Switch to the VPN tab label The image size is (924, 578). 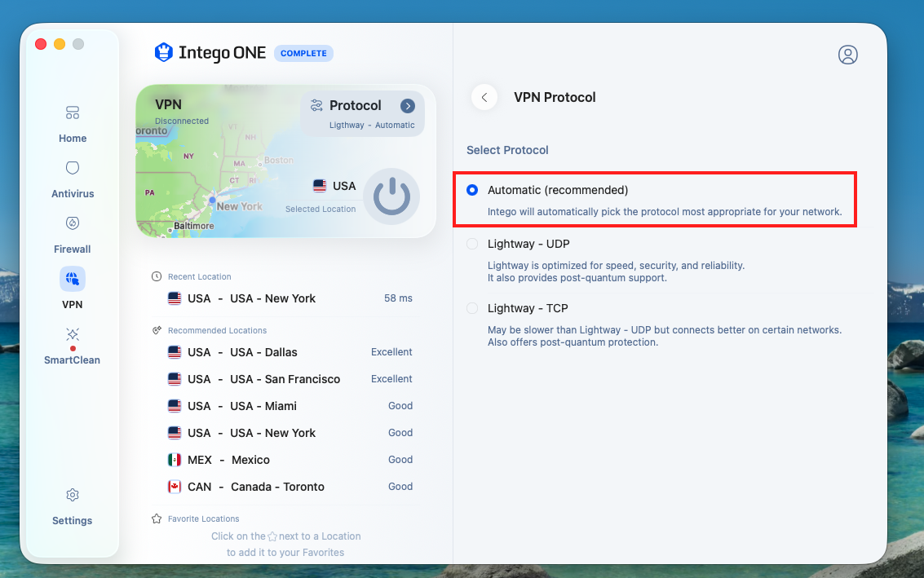click(73, 305)
